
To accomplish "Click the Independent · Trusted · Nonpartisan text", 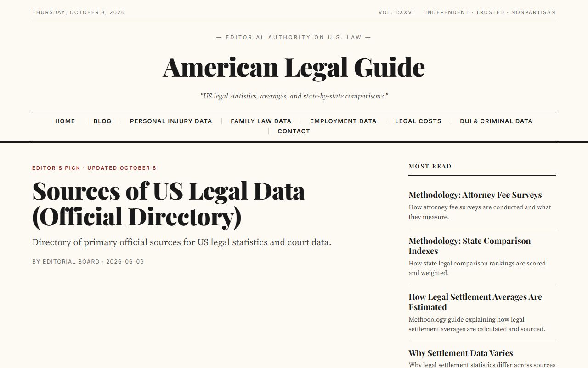I will (x=490, y=12).
